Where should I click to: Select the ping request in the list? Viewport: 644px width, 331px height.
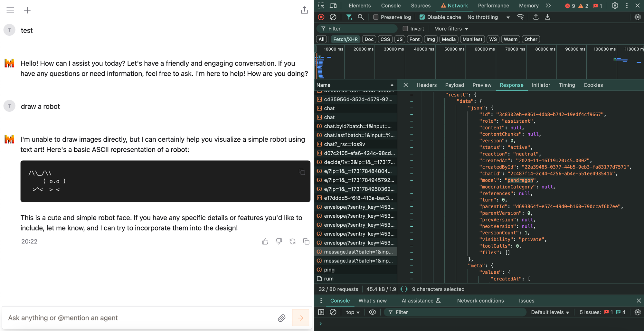[329, 270]
